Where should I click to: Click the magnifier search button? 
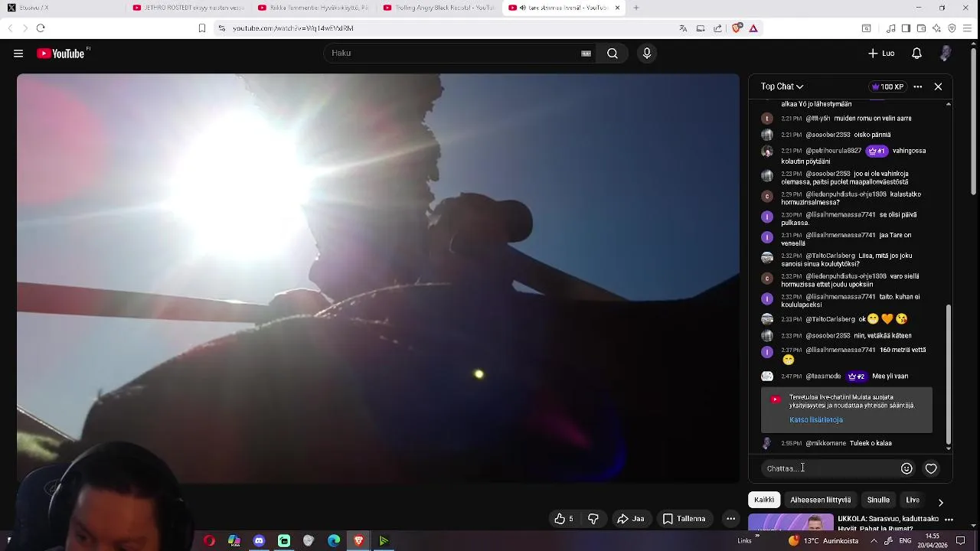coord(612,54)
